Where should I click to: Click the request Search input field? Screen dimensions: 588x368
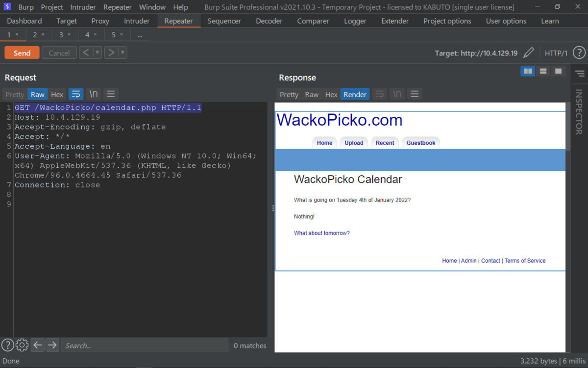coord(145,345)
